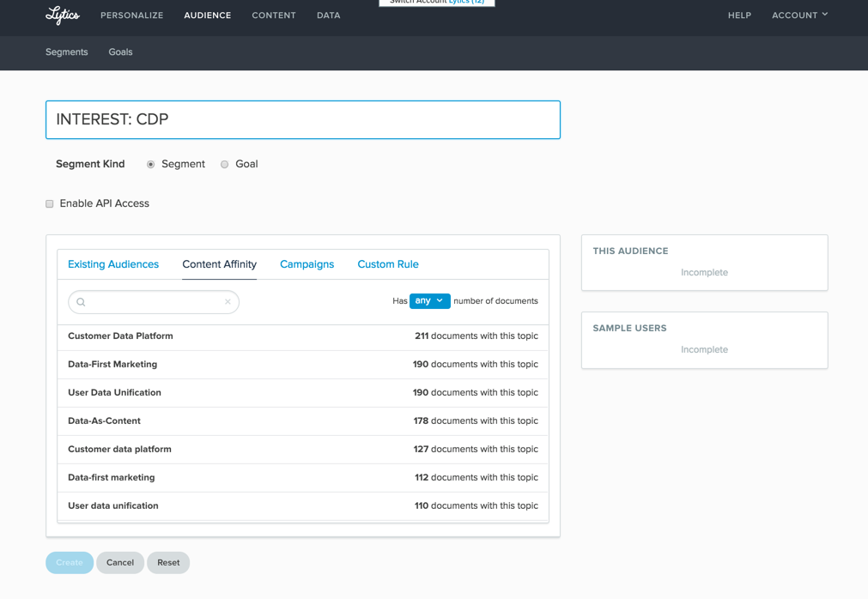Select the Data-As-Content topic
Screen dimensions: 868x599
pos(303,421)
